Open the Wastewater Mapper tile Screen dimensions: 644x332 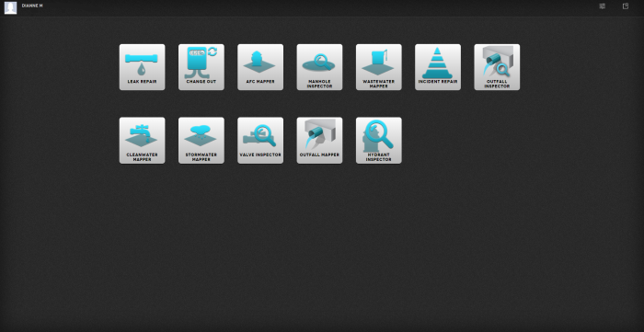tap(379, 67)
